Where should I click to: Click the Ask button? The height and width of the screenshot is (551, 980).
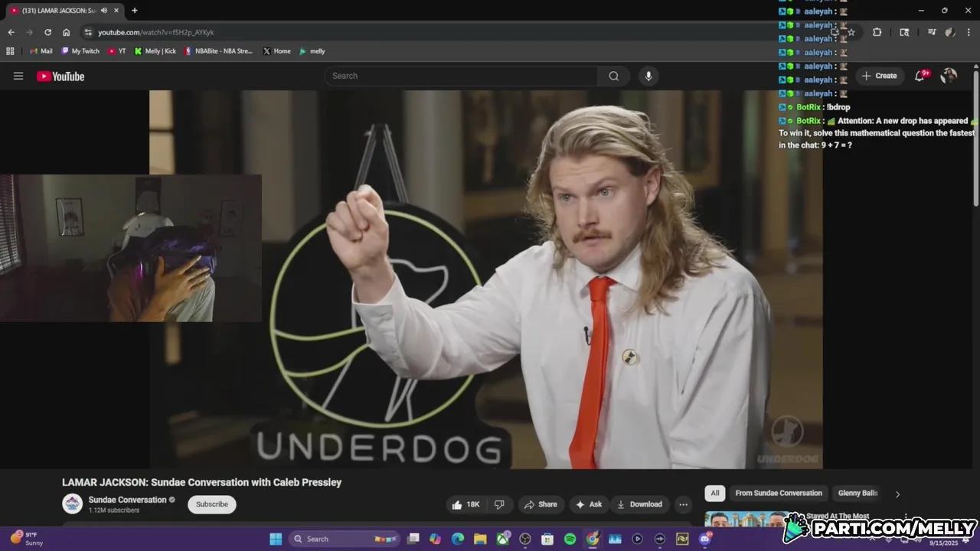coord(589,504)
